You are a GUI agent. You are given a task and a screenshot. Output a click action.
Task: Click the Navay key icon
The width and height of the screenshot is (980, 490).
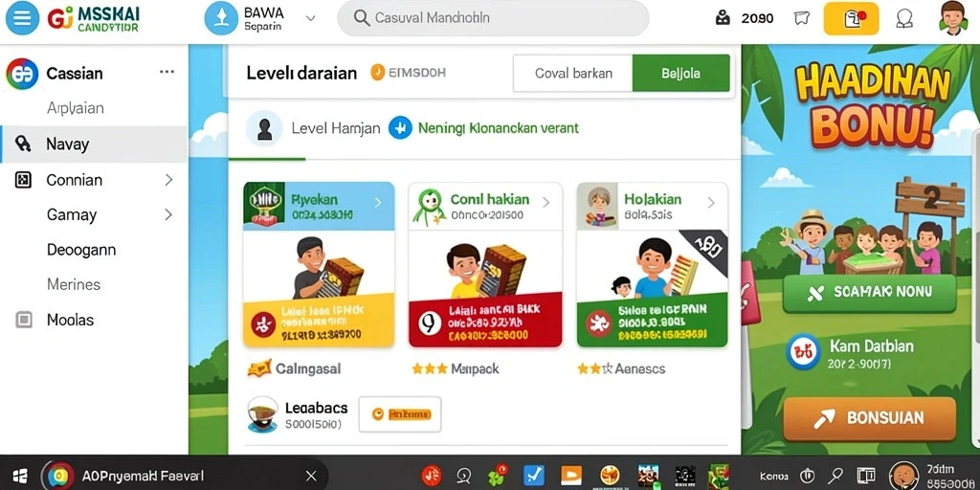click(x=23, y=145)
